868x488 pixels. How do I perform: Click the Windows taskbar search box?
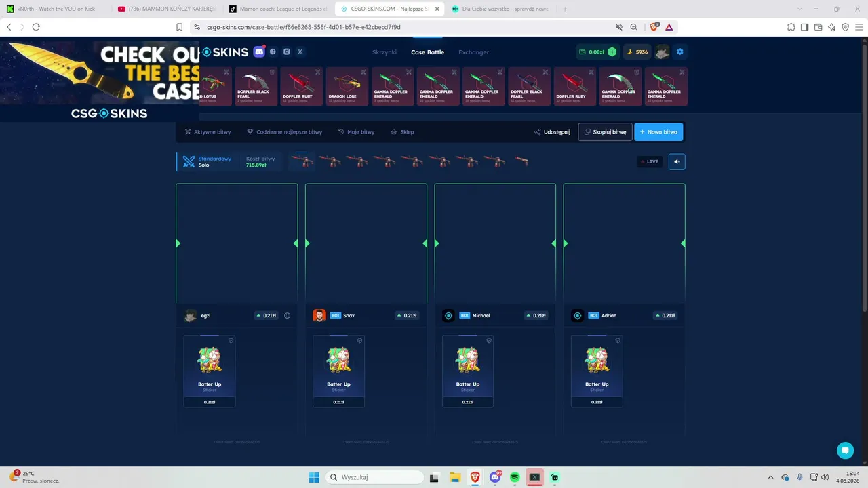tap(375, 477)
